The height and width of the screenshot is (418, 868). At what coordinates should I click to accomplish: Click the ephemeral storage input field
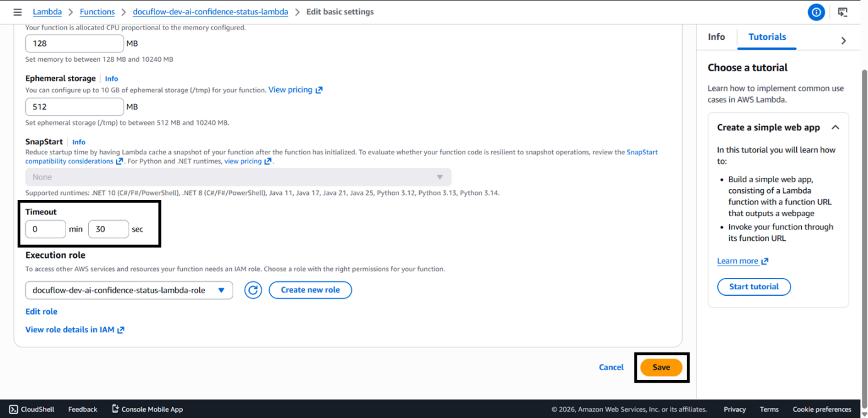coord(74,107)
